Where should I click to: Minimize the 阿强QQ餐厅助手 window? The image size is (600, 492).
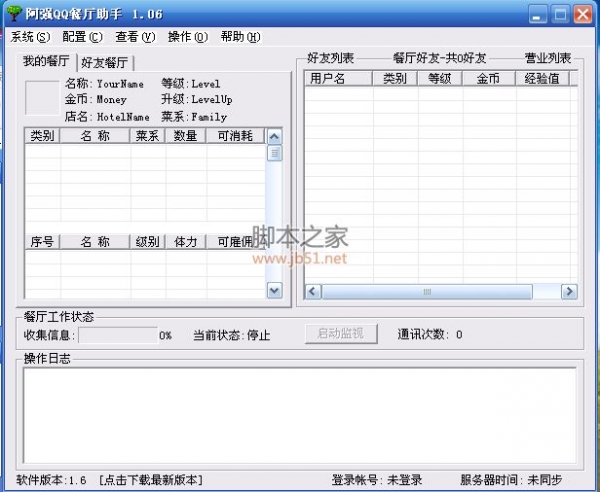(538, 15)
